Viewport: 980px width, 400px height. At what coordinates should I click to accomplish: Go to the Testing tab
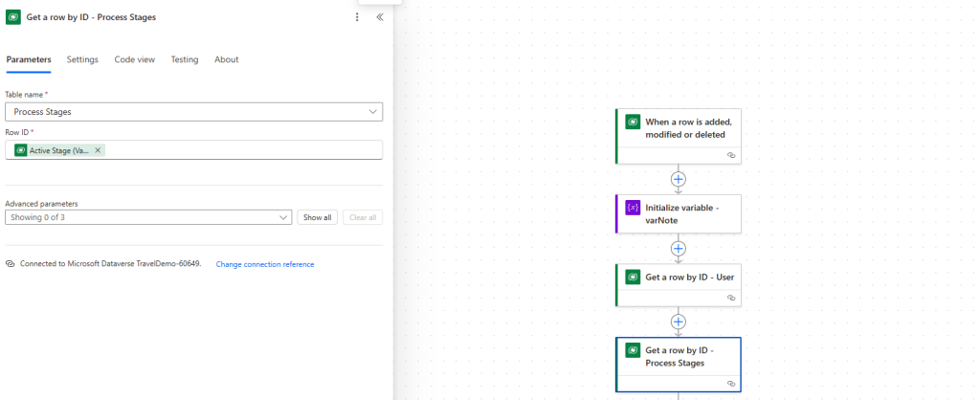(x=185, y=59)
